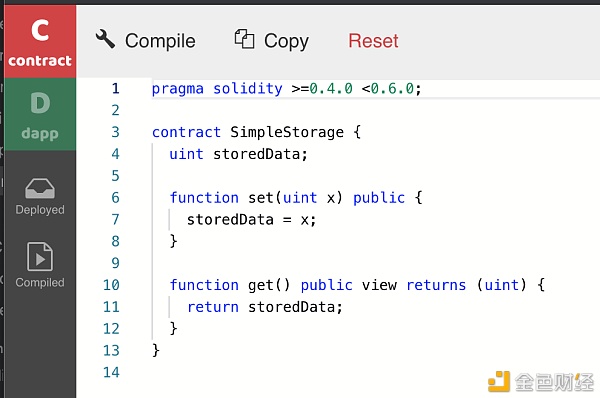Screen dimensions: 600x398
Task: Select the red C contract icon
Action: [40, 30]
